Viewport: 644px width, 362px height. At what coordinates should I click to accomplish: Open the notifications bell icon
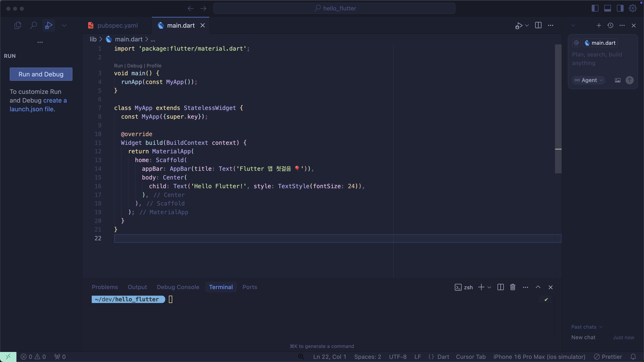click(x=633, y=356)
